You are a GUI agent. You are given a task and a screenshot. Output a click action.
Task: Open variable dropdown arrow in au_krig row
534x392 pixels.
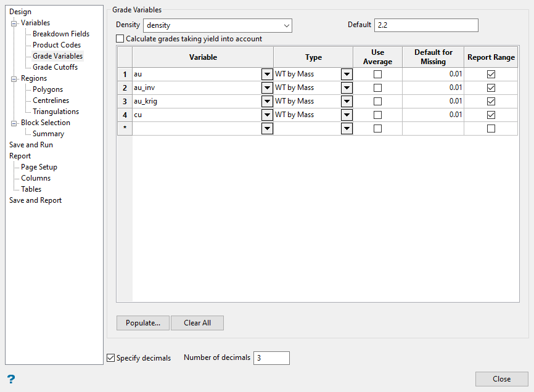point(267,102)
